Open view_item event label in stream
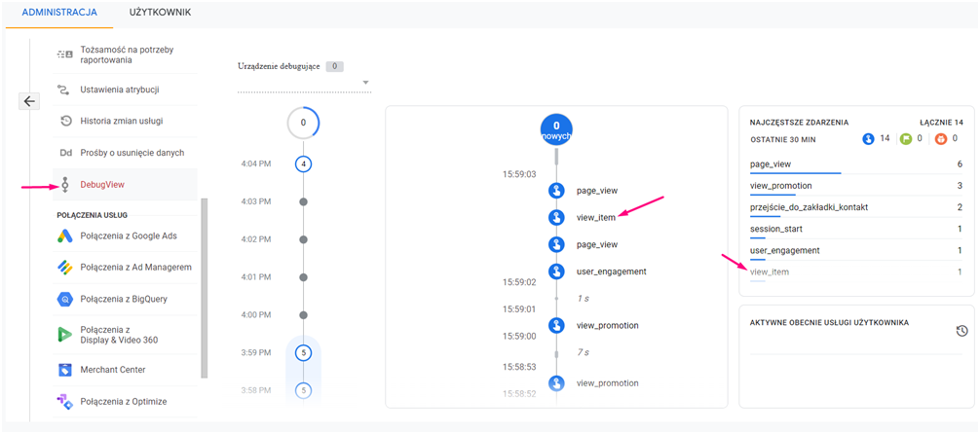The height and width of the screenshot is (434, 980). point(596,217)
